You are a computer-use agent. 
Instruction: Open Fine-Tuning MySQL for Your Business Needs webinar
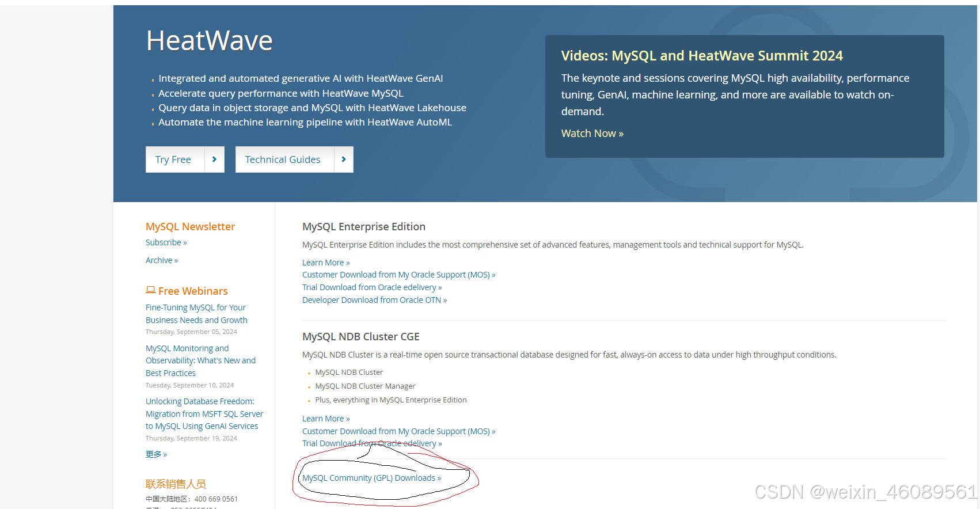(x=196, y=314)
